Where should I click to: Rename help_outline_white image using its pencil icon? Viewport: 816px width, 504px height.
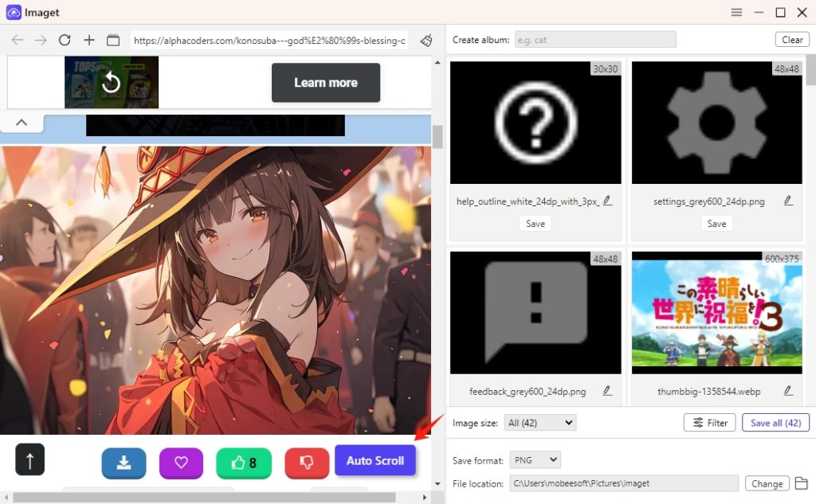click(606, 201)
